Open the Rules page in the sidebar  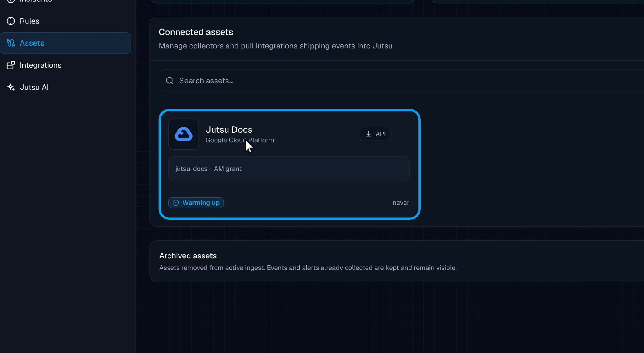[x=29, y=21]
